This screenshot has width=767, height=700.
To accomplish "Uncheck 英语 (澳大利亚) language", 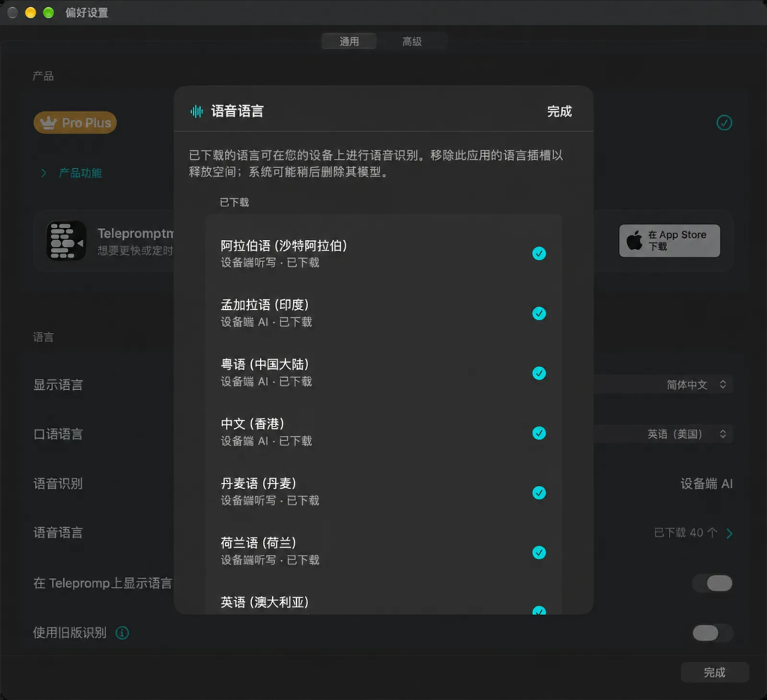I will click(539, 610).
